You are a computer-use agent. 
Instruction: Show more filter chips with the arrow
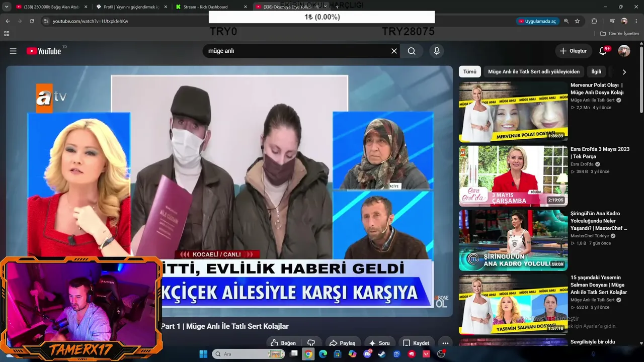pos(624,72)
